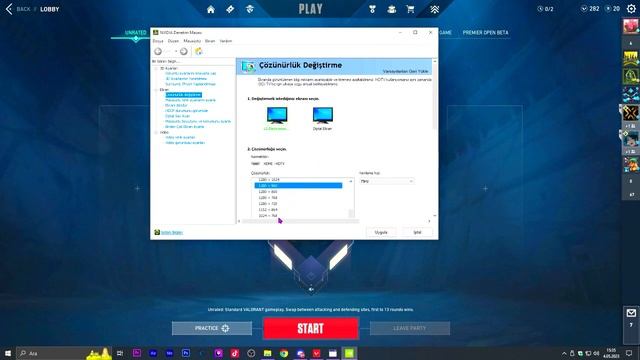Open Task View on the taskbar

point(120,353)
